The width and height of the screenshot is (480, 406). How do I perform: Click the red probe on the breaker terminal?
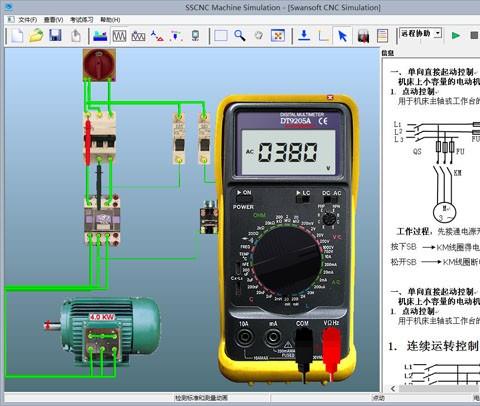pyautogui.click(x=88, y=141)
